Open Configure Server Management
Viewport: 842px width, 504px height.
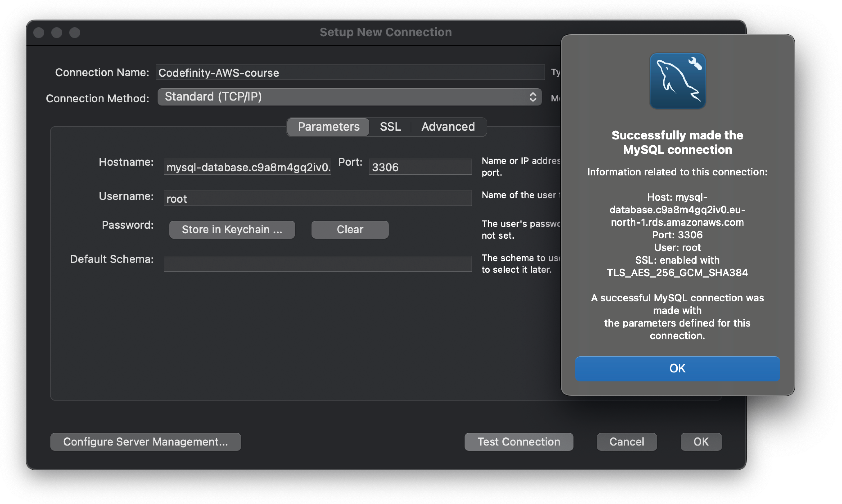click(146, 442)
